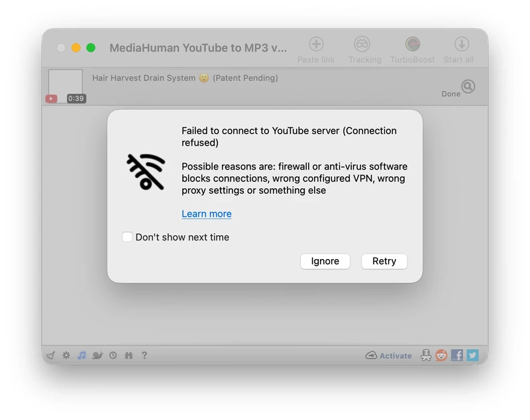Click the Hair Harvest Drain System title

click(185, 78)
